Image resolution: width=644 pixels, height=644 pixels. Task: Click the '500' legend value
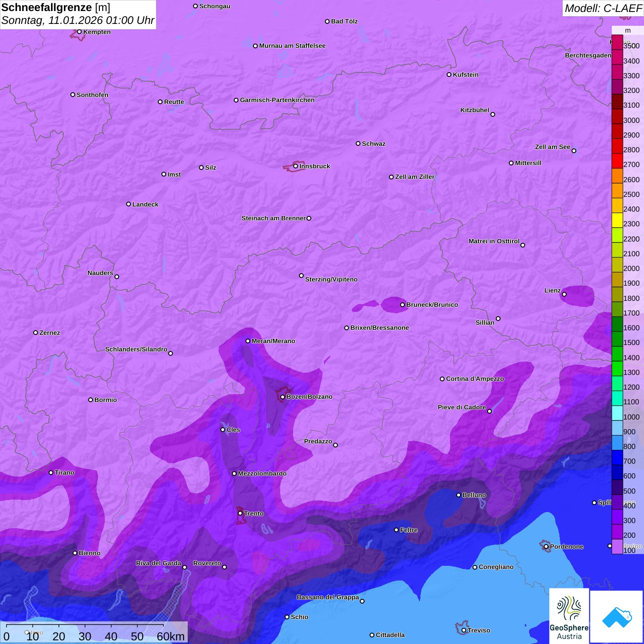629,491
